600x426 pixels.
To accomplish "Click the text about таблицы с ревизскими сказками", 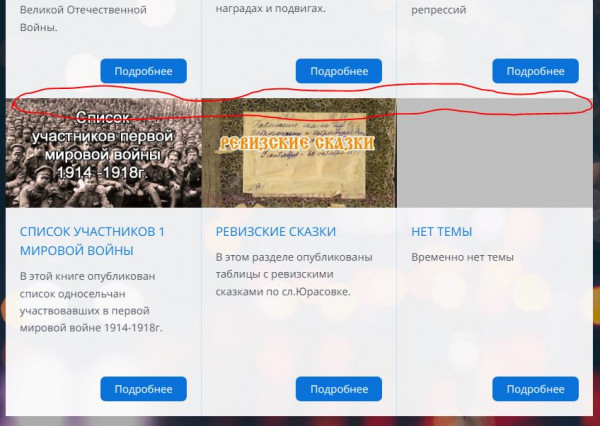I will pyautogui.click(x=294, y=274).
